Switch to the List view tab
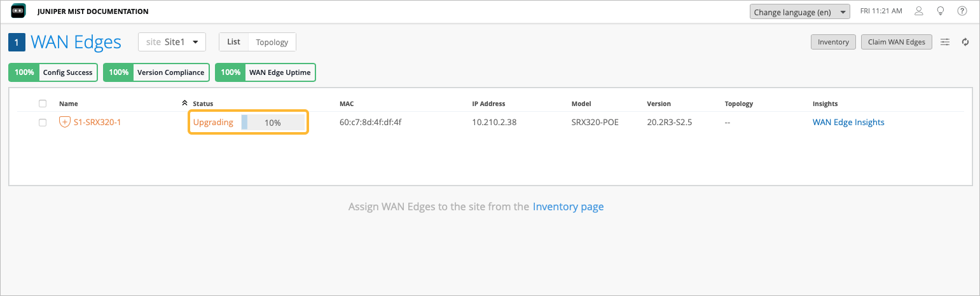 coord(233,42)
